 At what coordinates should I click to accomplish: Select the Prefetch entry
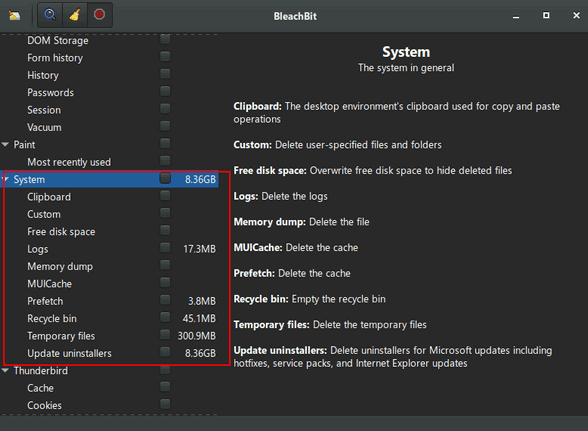45,301
